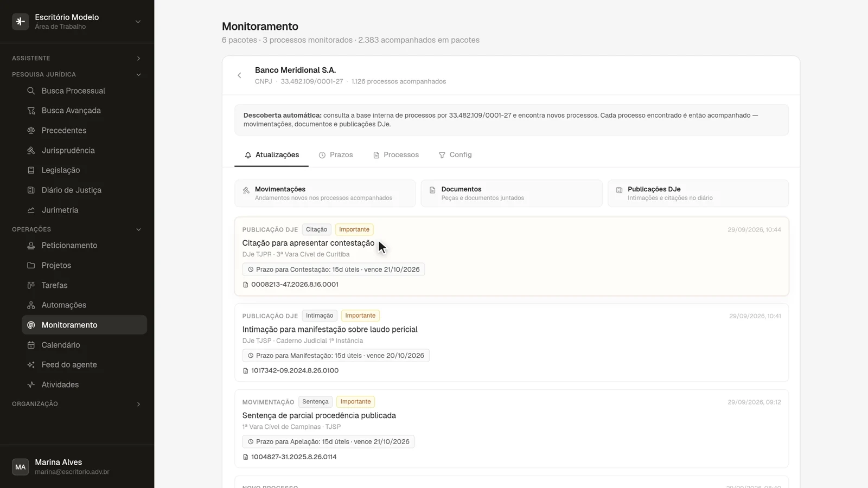This screenshot has height=488, width=868.
Task: Open Calendário icon
Action: point(31,345)
